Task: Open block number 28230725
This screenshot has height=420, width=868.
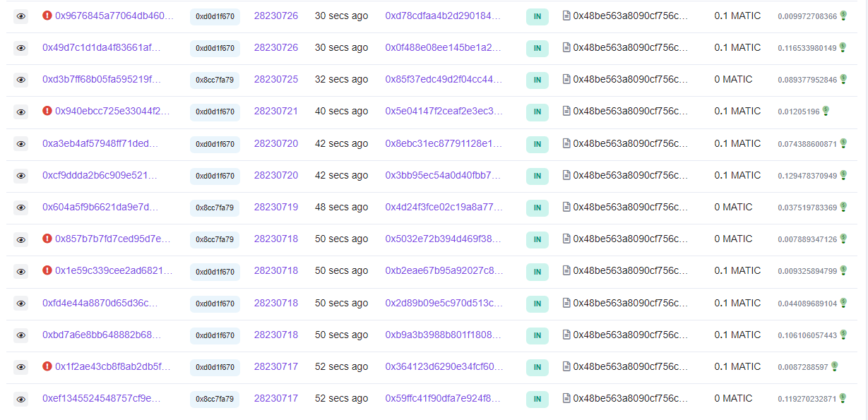Action: point(276,79)
